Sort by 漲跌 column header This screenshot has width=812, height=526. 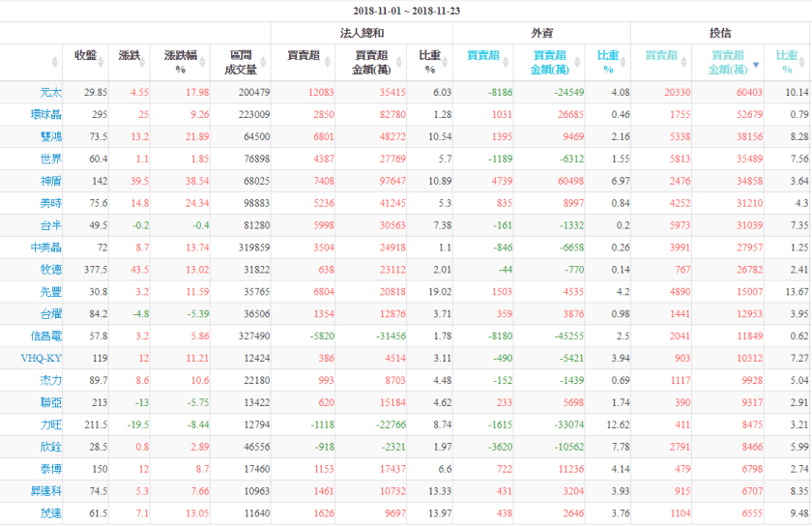pyautogui.click(x=129, y=56)
